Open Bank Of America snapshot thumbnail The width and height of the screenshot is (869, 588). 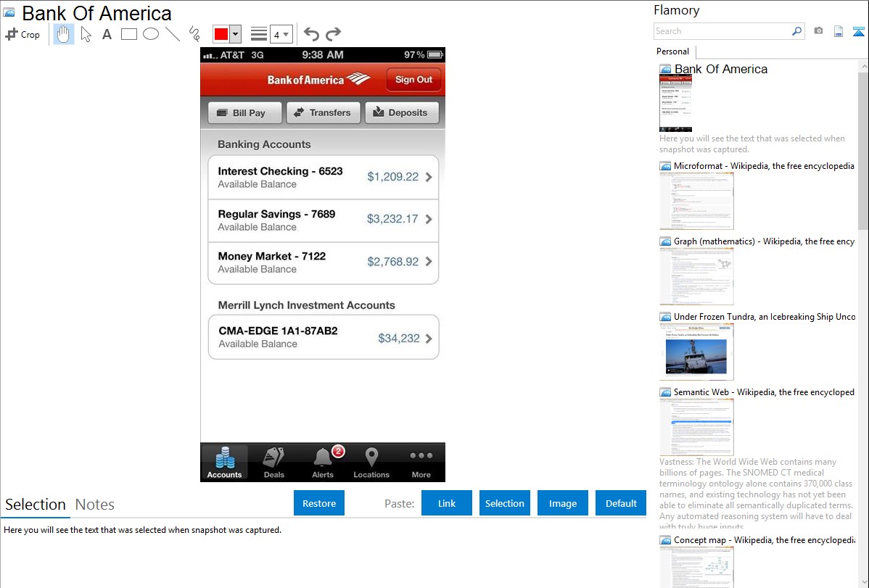click(675, 103)
